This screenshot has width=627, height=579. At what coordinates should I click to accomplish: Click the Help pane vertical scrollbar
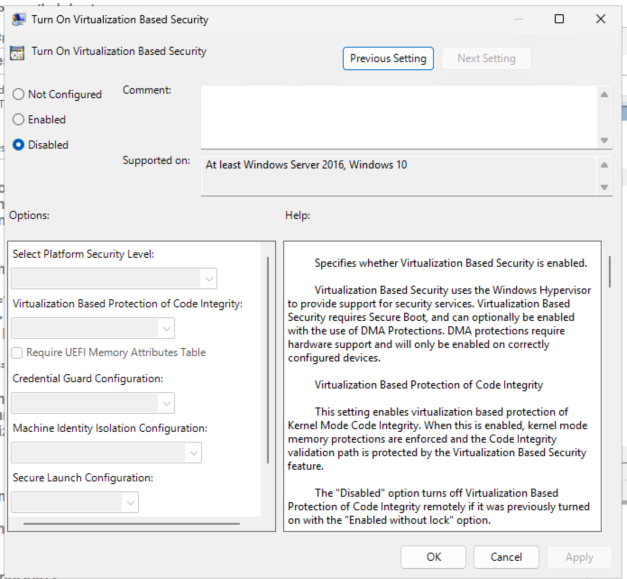point(609,272)
